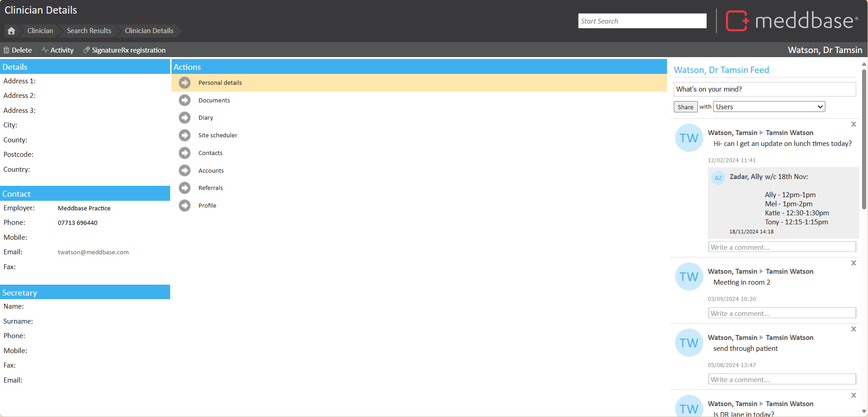The height and width of the screenshot is (417, 868).
Task: Click the twatson@meddbase.com email link
Action: 93,252
